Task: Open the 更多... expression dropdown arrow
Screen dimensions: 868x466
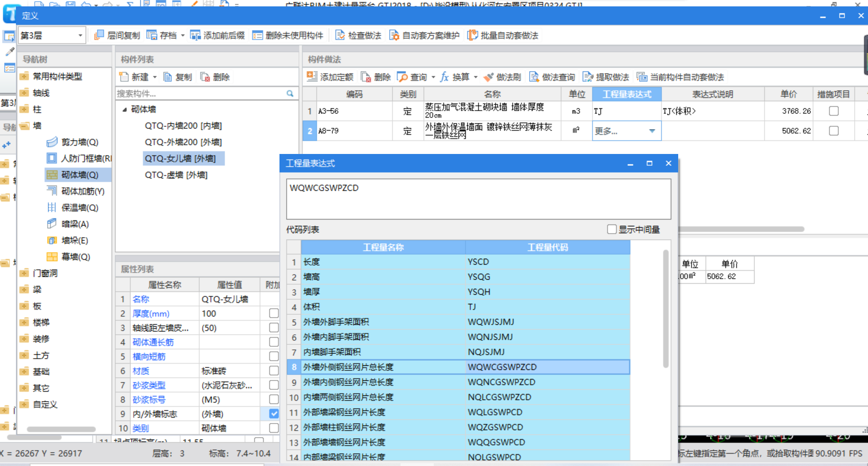Action: click(652, 131)
